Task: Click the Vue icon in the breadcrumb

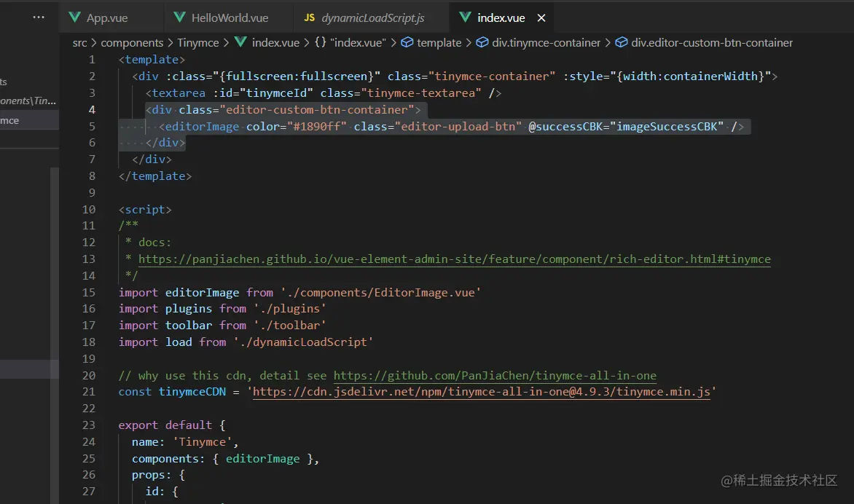Action: [240, 42]
